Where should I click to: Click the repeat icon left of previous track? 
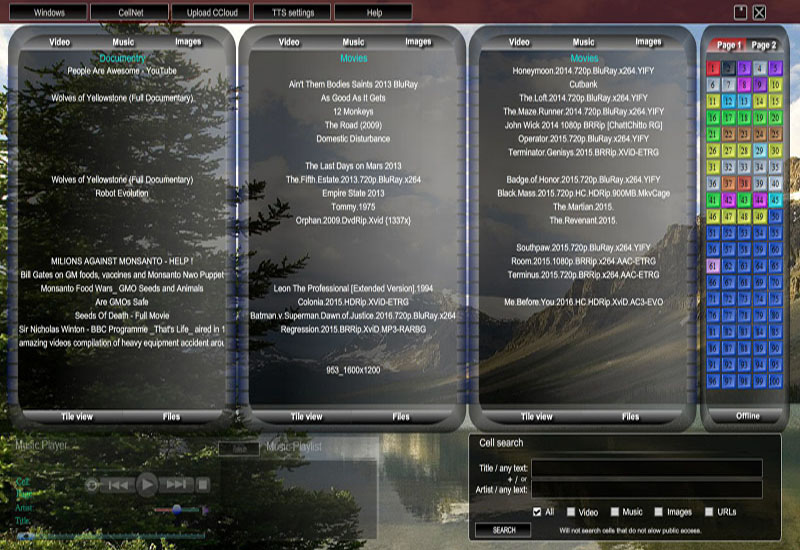[x=93, y=485]
